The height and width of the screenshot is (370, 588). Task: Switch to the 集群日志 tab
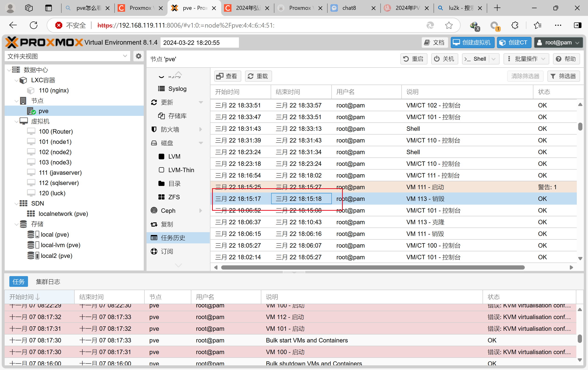48,281
